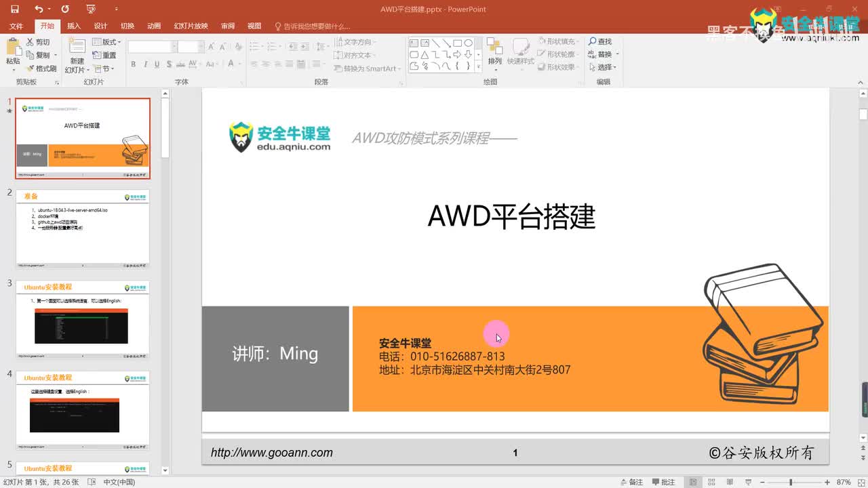868x488 pixels.
Task: Click the 告诉我您想要做什么 search box
Action: (x=313, y=26)
